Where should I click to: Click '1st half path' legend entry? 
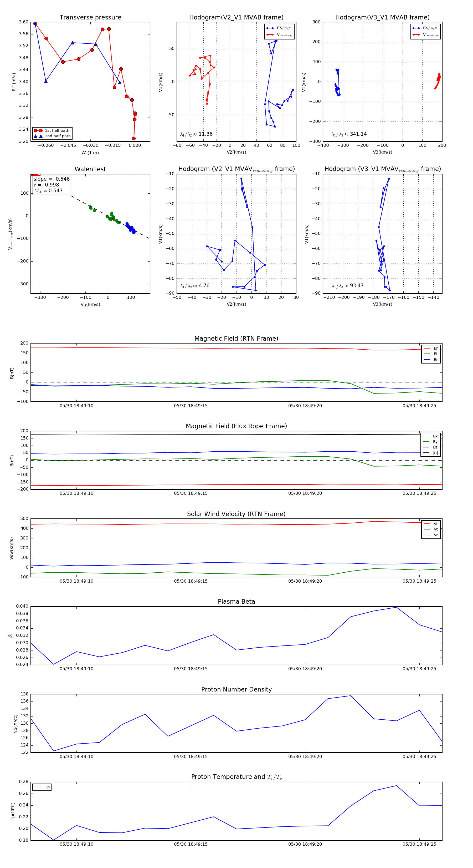pyautogui.click(x=52, y=130)
